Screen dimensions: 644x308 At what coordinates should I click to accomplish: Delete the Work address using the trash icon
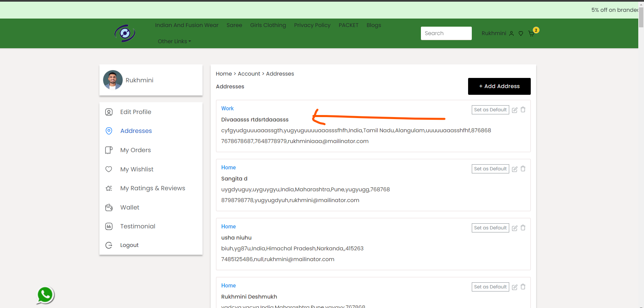523,110
